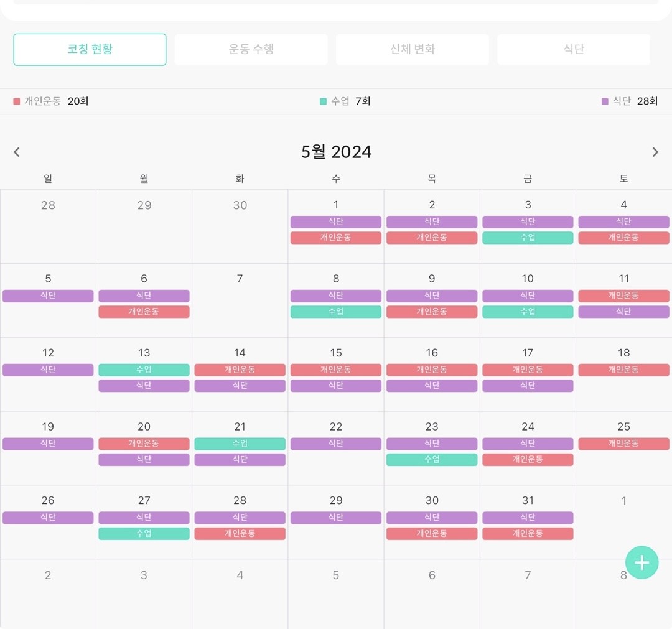Switch to the 운동 수행 tab
Screen dimensions: 672x629
[x=251, y=49]
